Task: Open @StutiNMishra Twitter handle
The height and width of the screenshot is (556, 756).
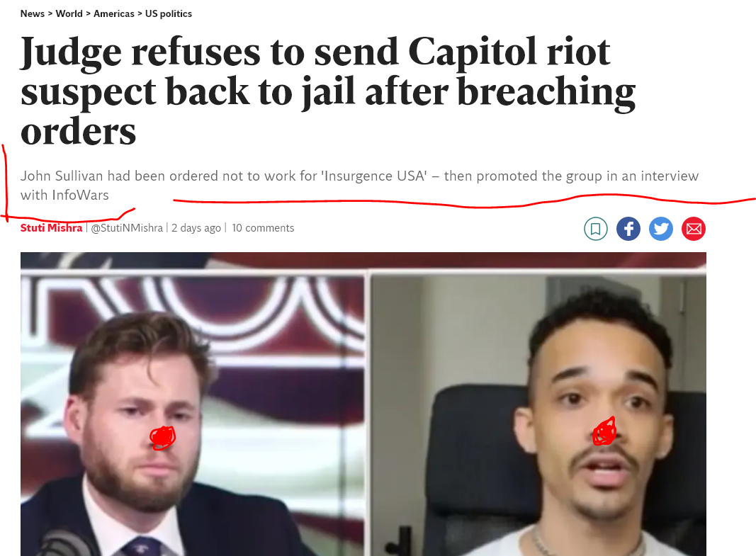Action: coord(127,228)
